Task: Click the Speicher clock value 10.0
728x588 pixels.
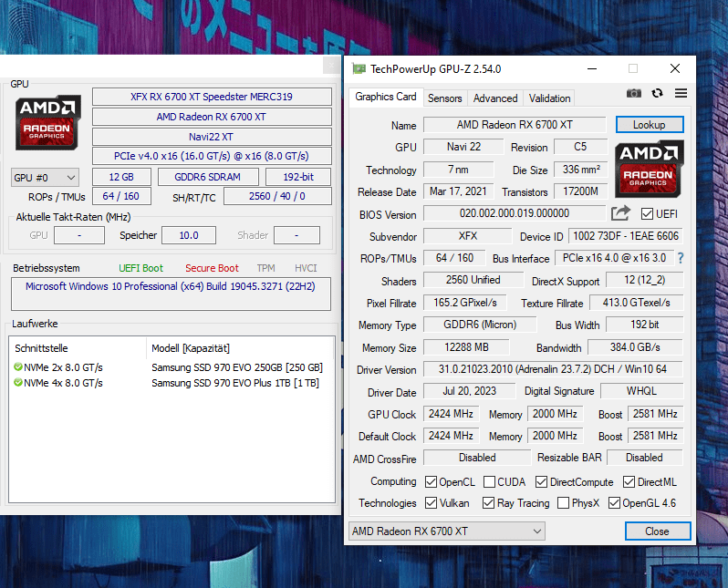Action: click(189, 235)
